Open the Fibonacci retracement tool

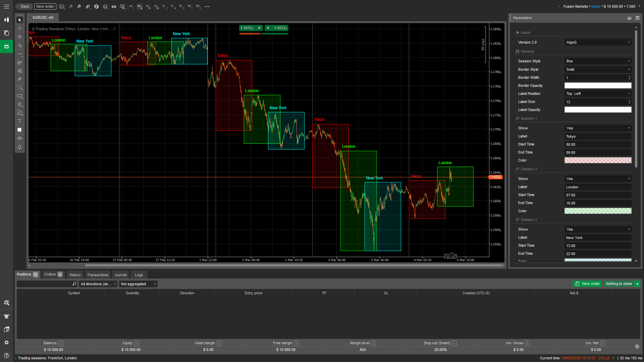point(20,88)
